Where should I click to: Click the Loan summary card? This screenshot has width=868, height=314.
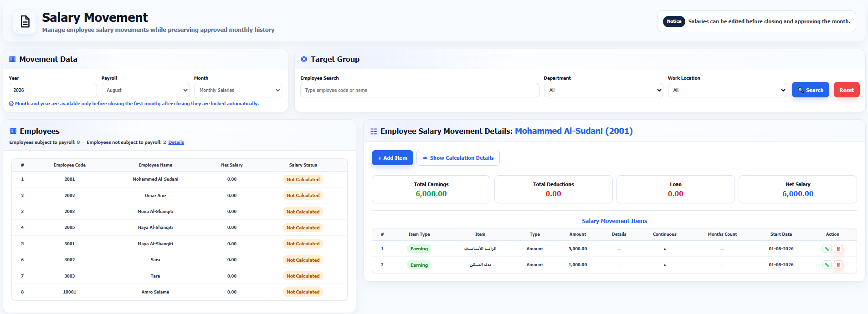tap(676, 189)
